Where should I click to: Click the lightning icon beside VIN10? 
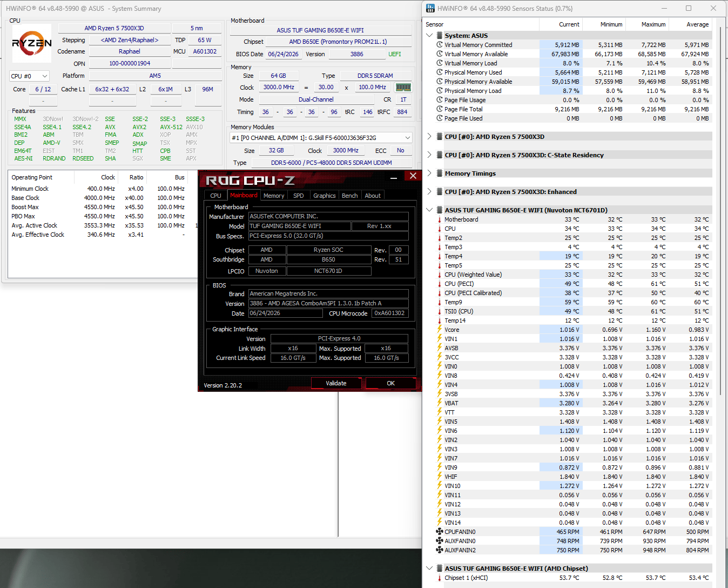click(440, 485)
